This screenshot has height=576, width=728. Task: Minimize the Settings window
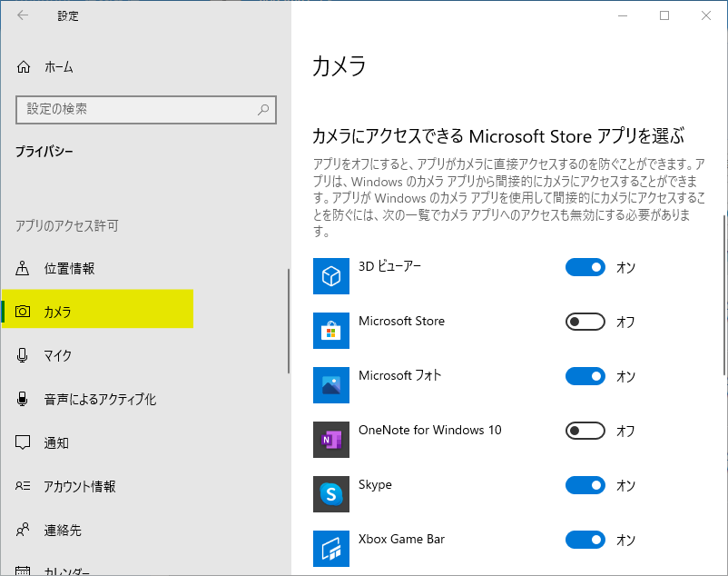coord(623,15)
